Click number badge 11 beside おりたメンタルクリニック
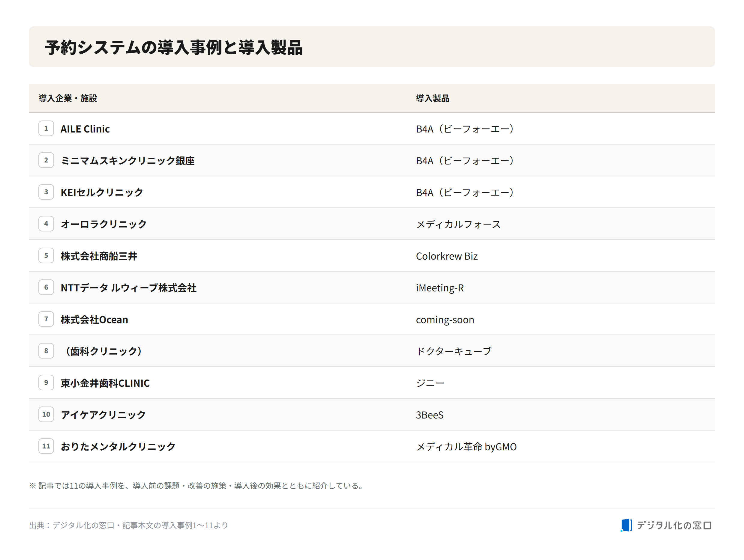This screenshot has width=744, height=560. click(x=46, y=446)
